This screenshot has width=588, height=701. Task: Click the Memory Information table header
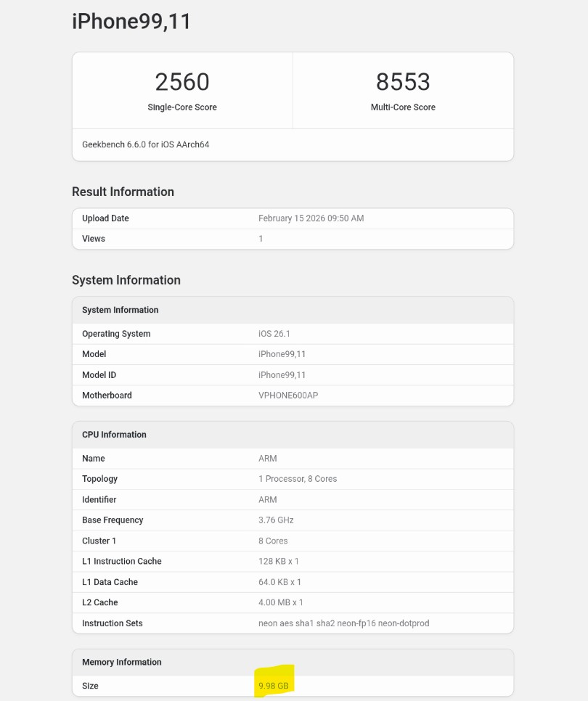pyautogui.click(x=121, y=662)
